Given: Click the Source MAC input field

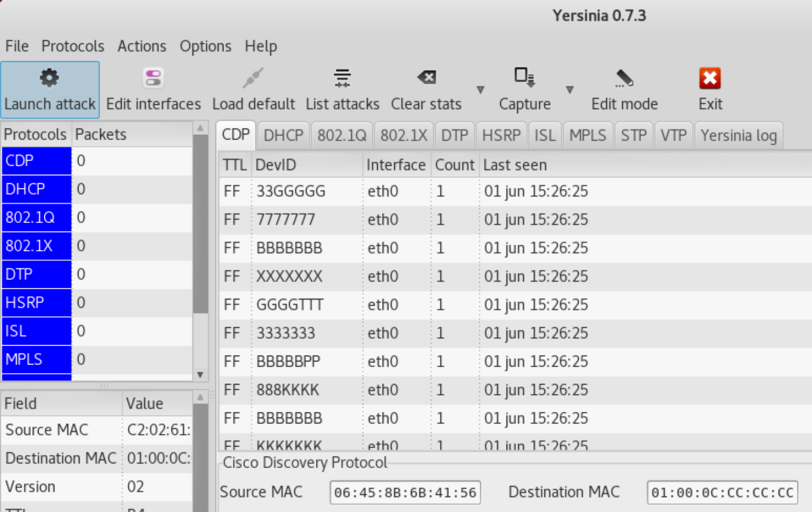Looking at the screenshot, I should 404,492.
